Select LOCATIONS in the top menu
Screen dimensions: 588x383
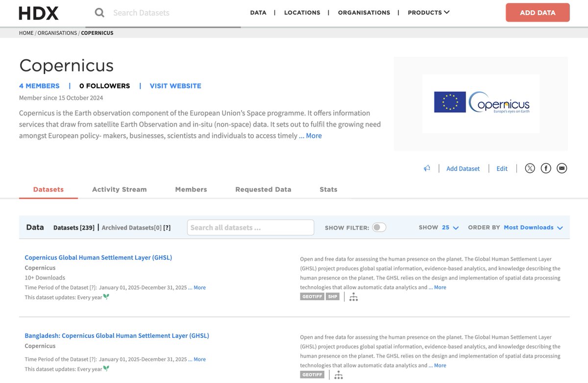click(x=302, y=12)
